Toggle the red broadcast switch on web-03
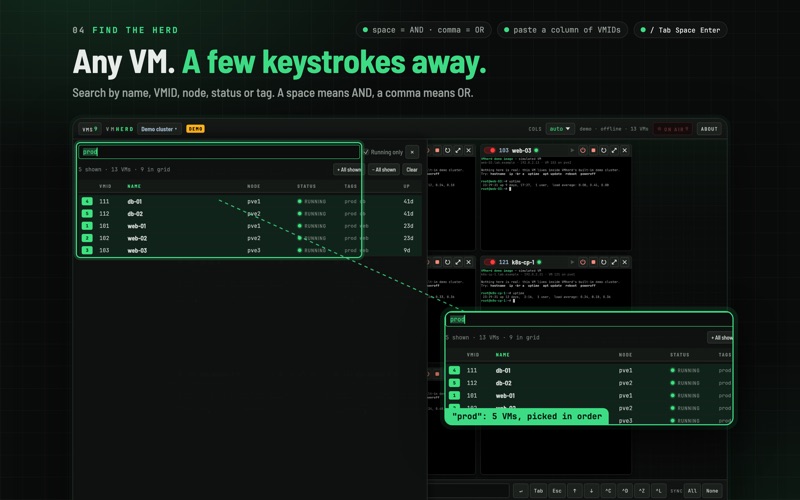Image resolution: width=800 pixels, height=500 pixels. point(490,151)
